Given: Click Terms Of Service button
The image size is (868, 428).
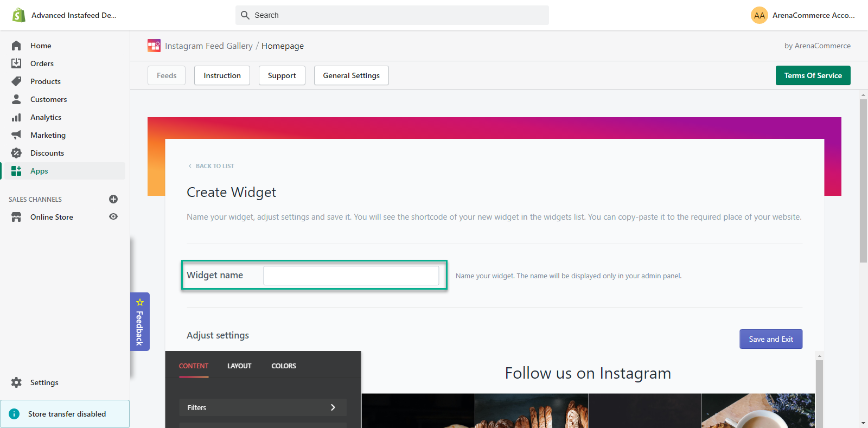Looking at the screenshot, I should tap(813, 75).
